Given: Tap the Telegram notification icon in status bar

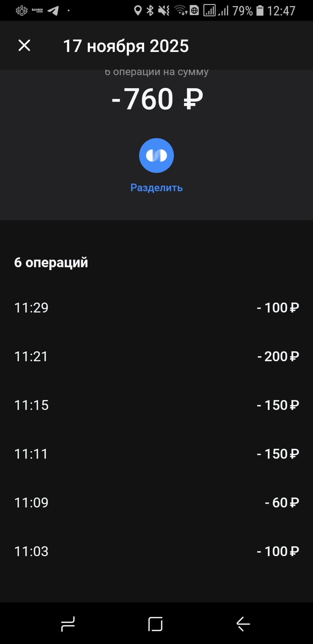Looking at the screenshot, I should [53, 10].
